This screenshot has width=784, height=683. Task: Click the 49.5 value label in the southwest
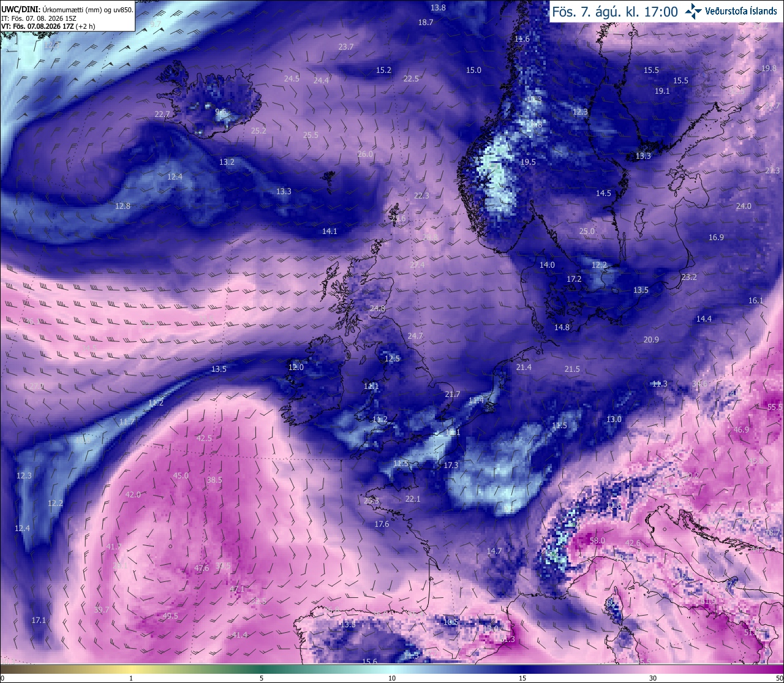(170, 616)
